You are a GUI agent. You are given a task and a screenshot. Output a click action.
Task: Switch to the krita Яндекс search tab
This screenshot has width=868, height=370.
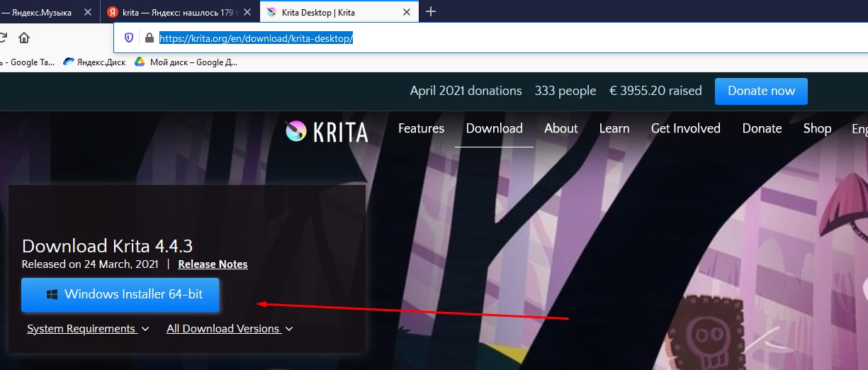coord(180,12)
